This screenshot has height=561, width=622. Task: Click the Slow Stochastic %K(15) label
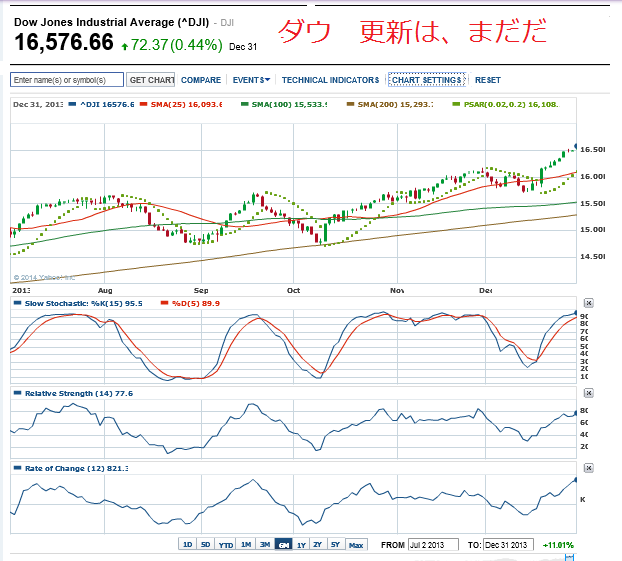(x=83, y=304)
